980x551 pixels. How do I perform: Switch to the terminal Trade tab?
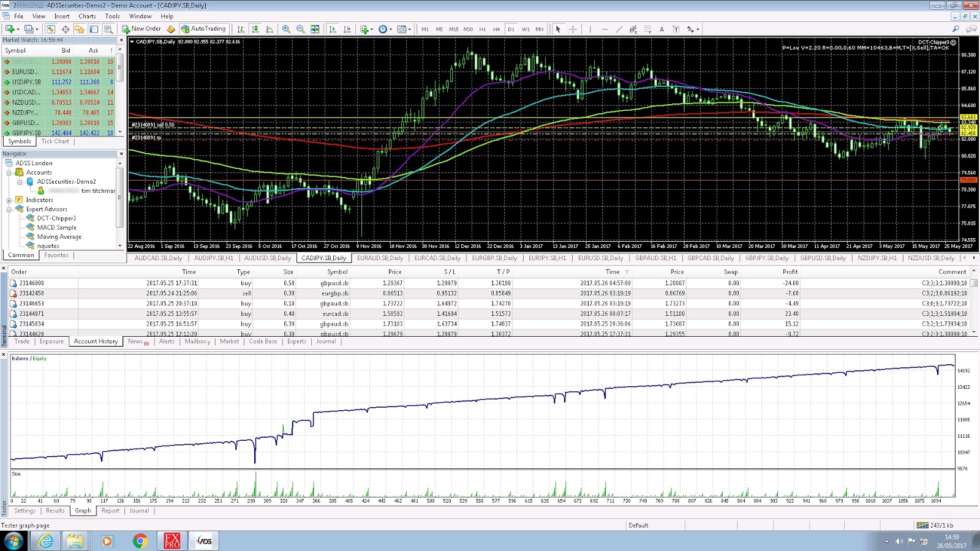pos(22,342)
